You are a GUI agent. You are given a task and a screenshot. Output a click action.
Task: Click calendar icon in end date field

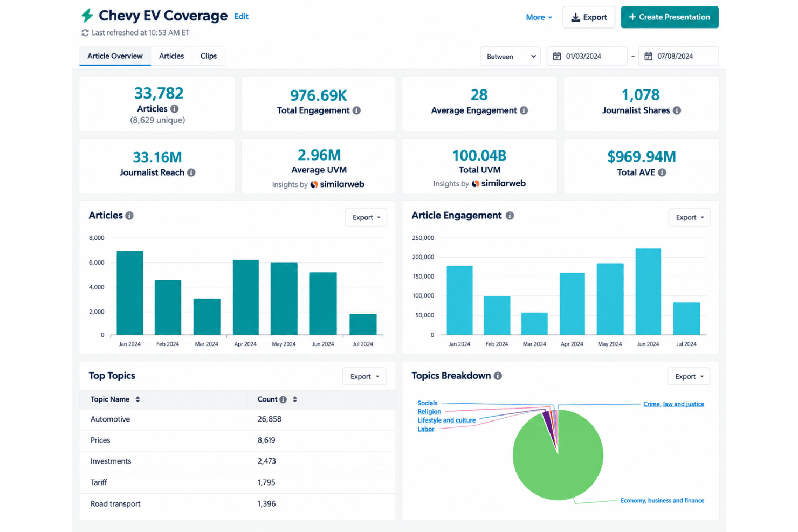(649, 56)
